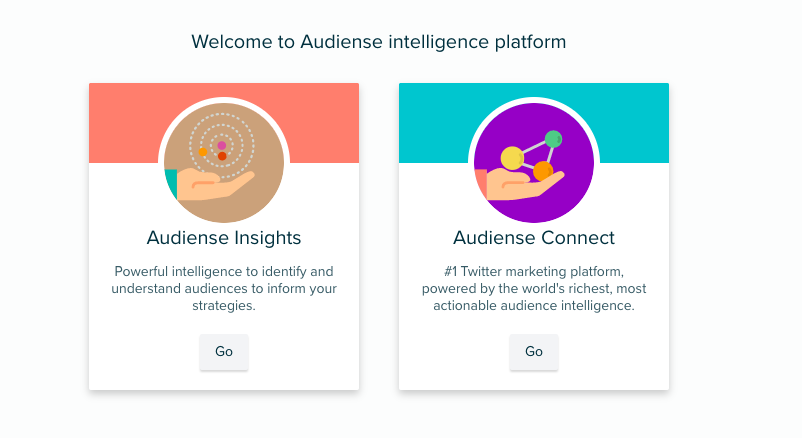Viewport: 802px width, 438px height.
Task: Click the coral Audiense Insights card header
Action: coord(123,123)
